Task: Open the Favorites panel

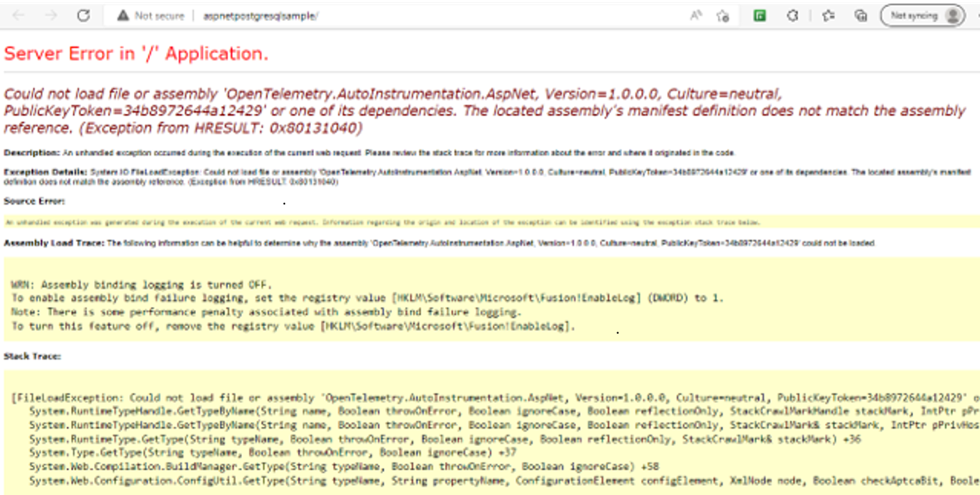Action: [829, 14]
